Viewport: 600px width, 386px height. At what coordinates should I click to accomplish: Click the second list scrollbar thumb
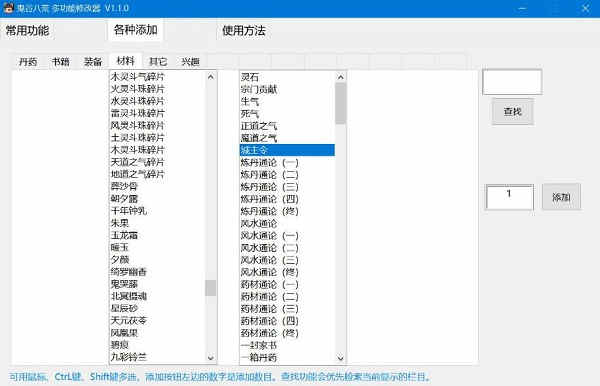pos(341,103)
